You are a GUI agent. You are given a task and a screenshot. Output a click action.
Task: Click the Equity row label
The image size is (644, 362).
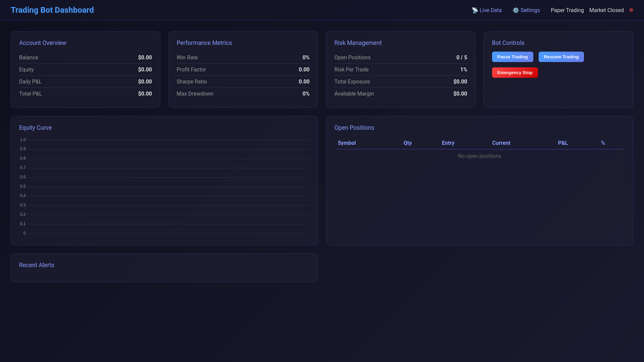pos(26,70)
